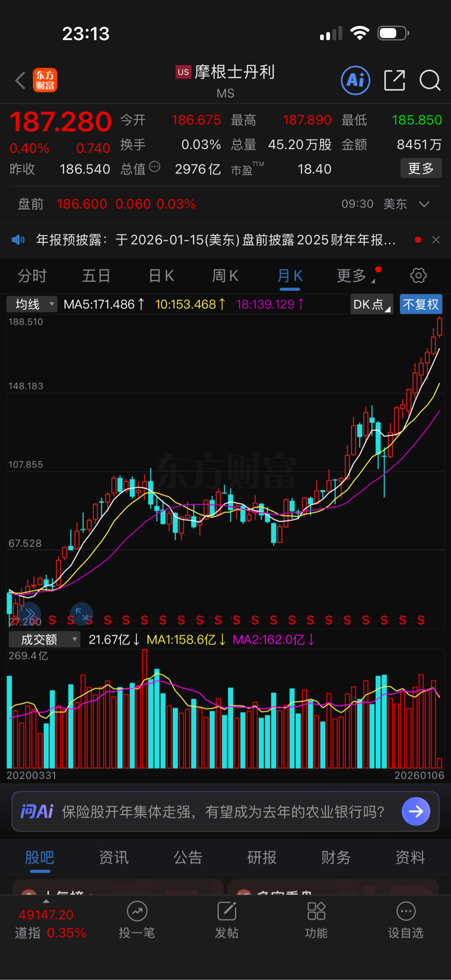Open the 财务 tab
This screenshot has height=980, width=451.
point(336,857)
